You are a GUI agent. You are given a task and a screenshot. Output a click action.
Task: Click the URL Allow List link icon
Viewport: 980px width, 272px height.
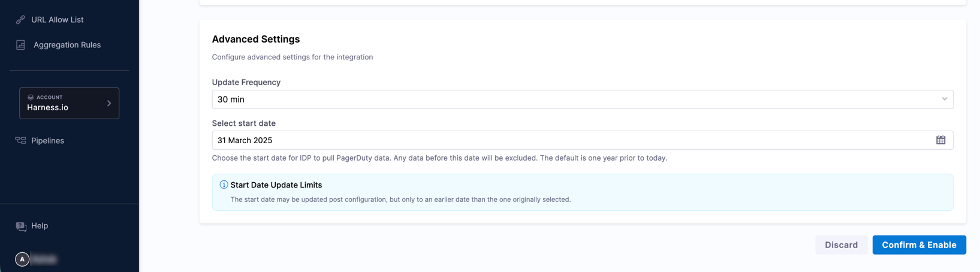click(x=20, y=20)
